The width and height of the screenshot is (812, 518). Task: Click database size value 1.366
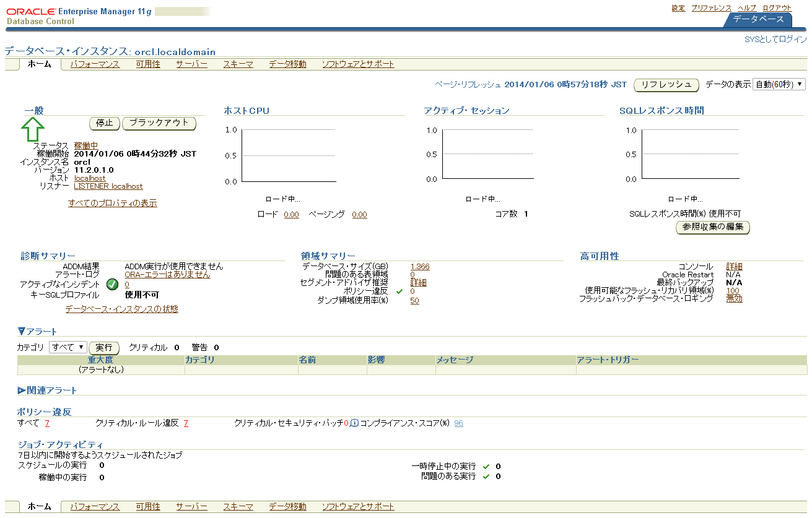click(x=420, y=267)
